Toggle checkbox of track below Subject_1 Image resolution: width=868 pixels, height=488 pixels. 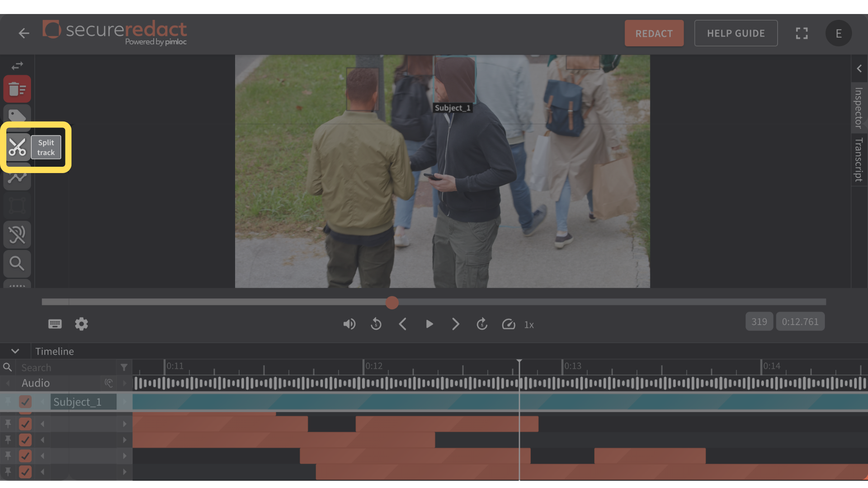[x=25, y=424]
